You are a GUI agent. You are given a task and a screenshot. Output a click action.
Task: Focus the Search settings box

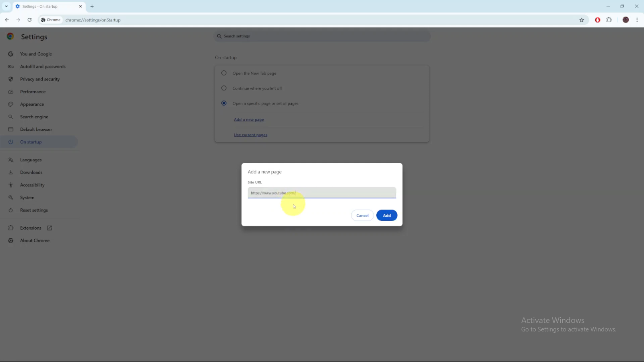322,36
